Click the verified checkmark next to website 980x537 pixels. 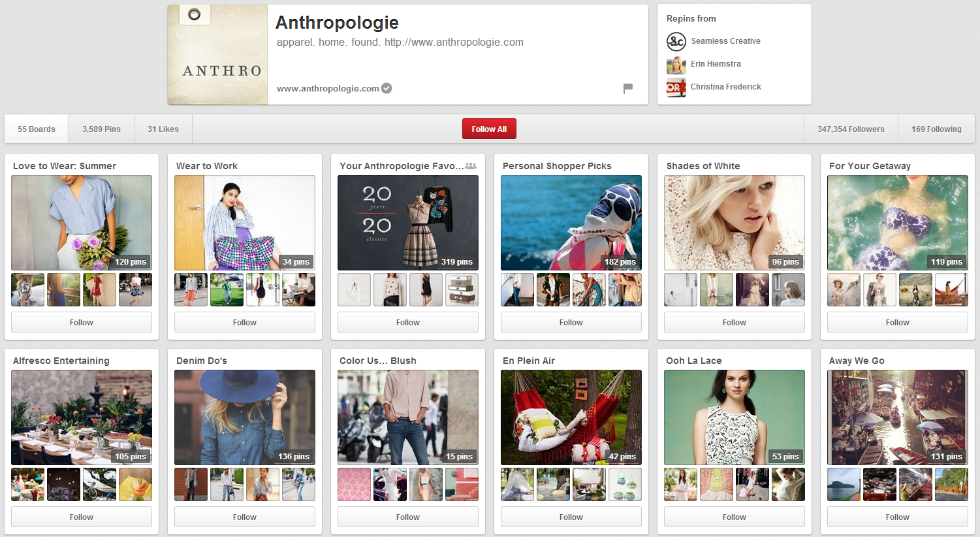(387, 88)
